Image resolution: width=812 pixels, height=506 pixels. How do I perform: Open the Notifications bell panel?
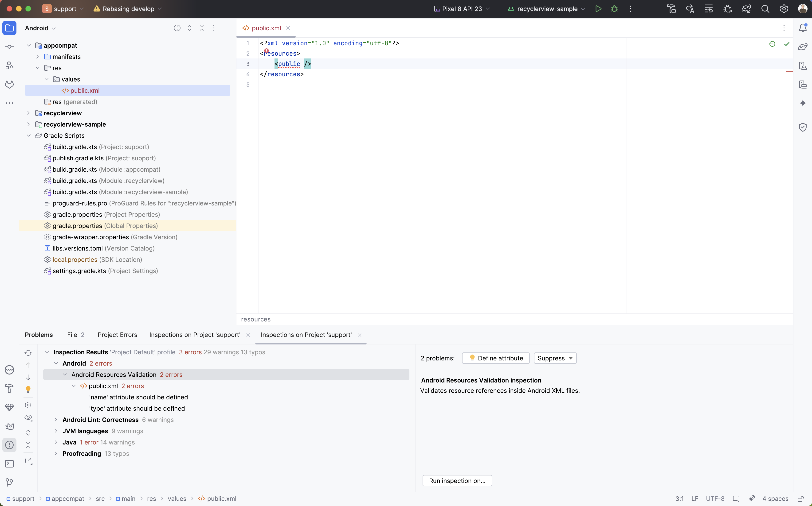(x=803, y=28)
